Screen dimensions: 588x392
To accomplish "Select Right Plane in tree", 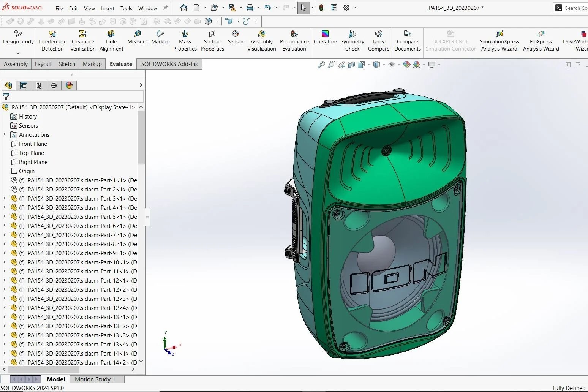I will pyautogui.click(x=33, y=162).
